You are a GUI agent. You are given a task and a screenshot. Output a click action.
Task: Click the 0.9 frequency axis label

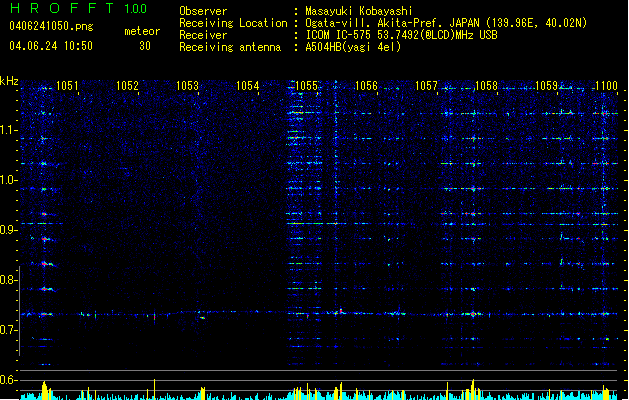tap(8, 230)
